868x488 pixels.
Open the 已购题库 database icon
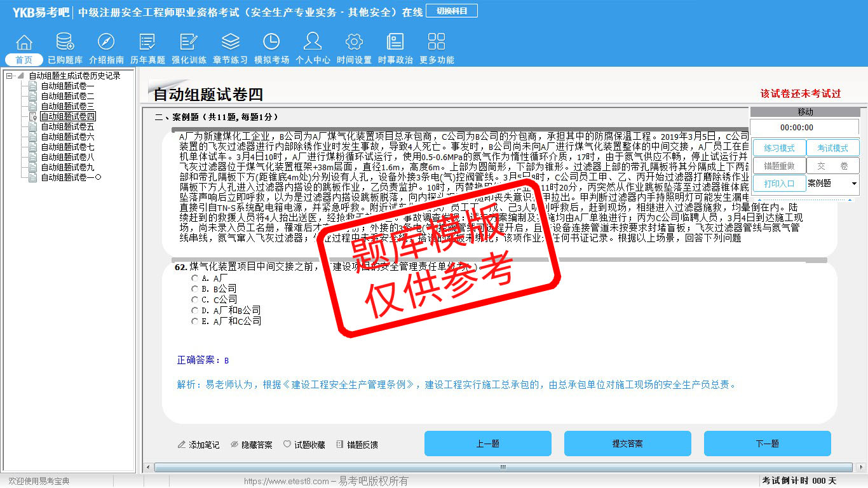[x=65, y=42]
